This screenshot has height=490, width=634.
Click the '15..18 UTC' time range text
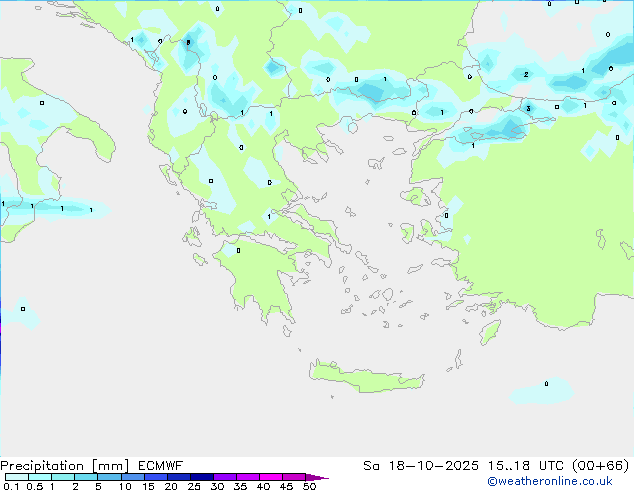coord(526,466)
